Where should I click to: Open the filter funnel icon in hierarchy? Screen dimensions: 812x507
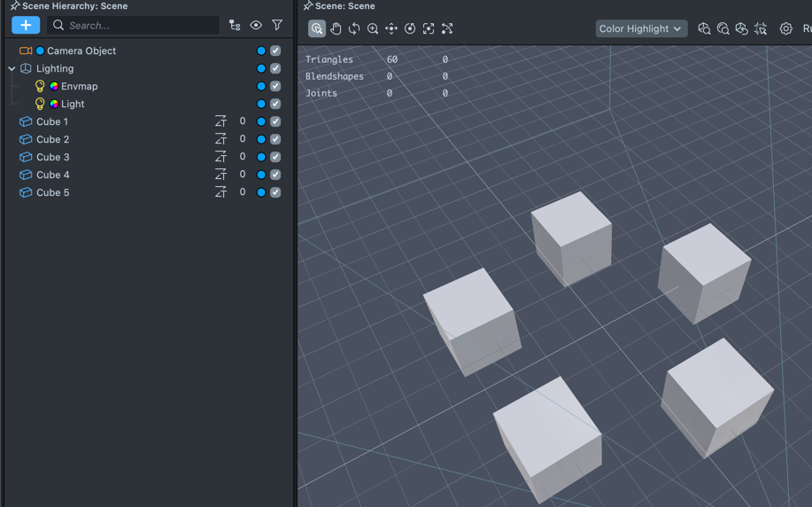coord(277,26)
